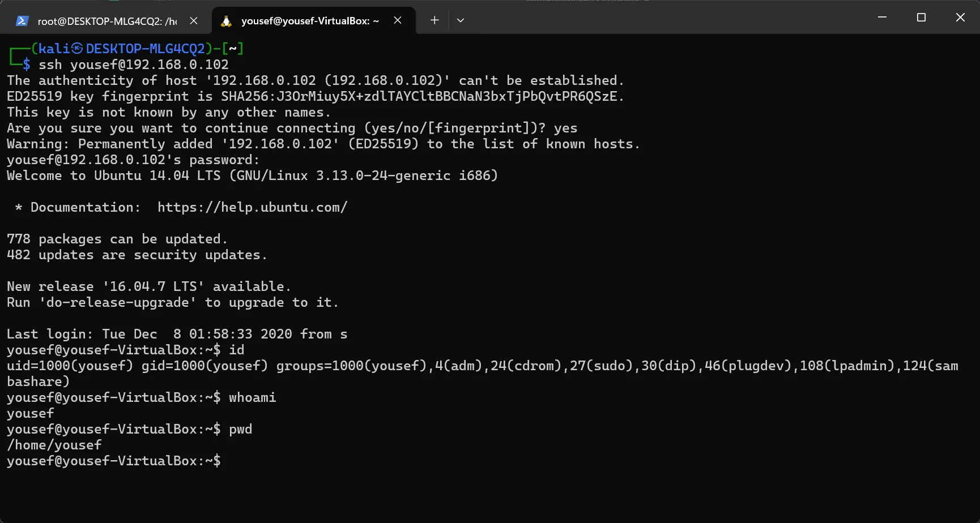Click the PowerShell icon on the first tab
The image size is (980, 523).
coord(22,21)
